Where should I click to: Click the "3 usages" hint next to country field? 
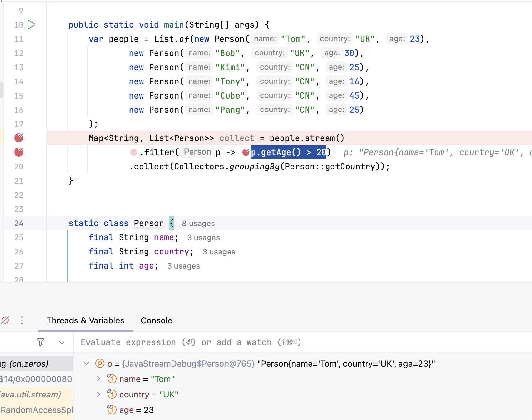click(x=219, y=252)
